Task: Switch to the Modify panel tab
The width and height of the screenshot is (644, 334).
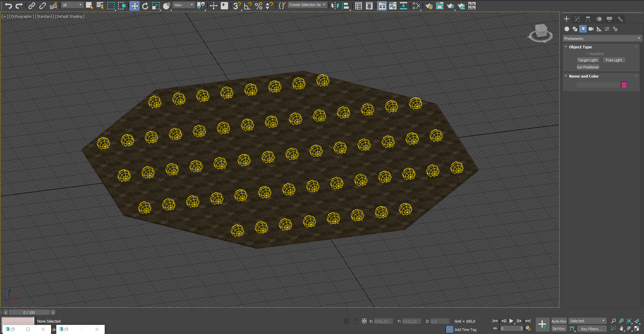Action: pyautogui.click(x=577, y=19)
